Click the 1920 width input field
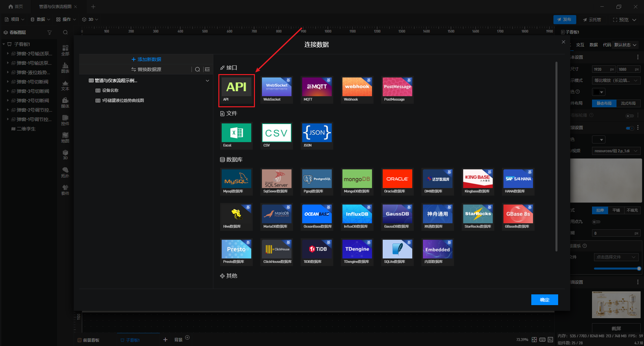Image resolution: width=644 pixels, height=346 pixels. [604, 69]
